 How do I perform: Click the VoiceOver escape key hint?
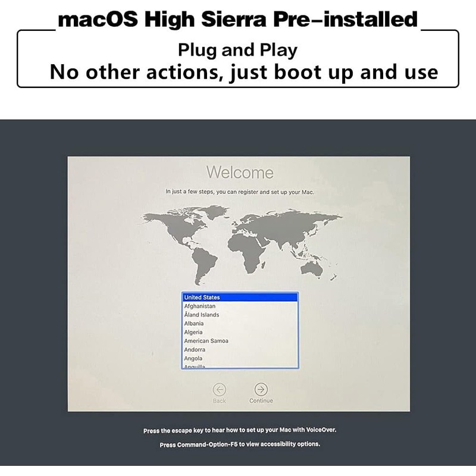point(240,430)
